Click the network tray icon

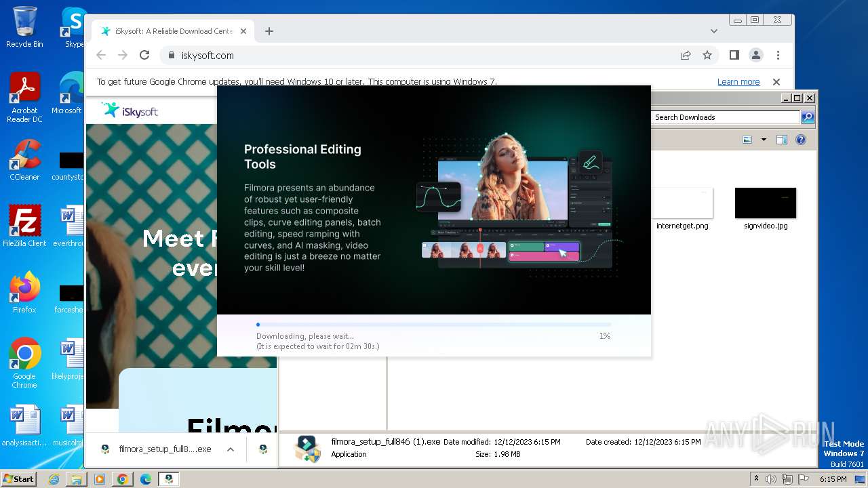[787, 479]
